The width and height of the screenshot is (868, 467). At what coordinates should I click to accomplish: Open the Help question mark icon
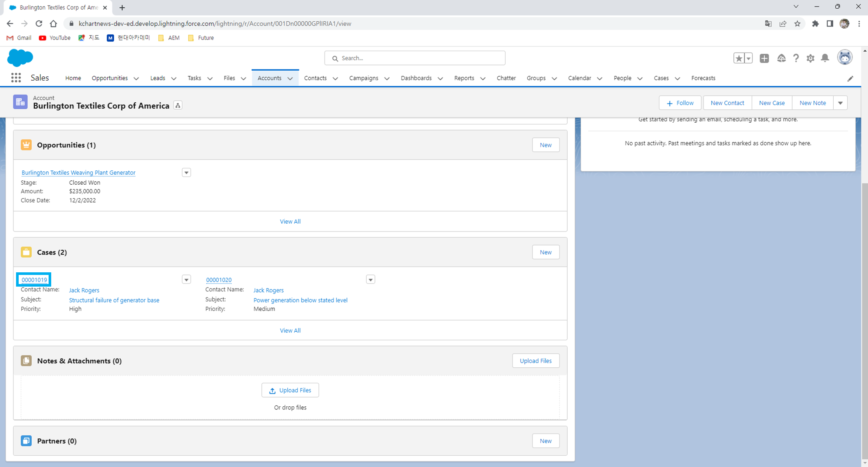[x=796, y=58]
